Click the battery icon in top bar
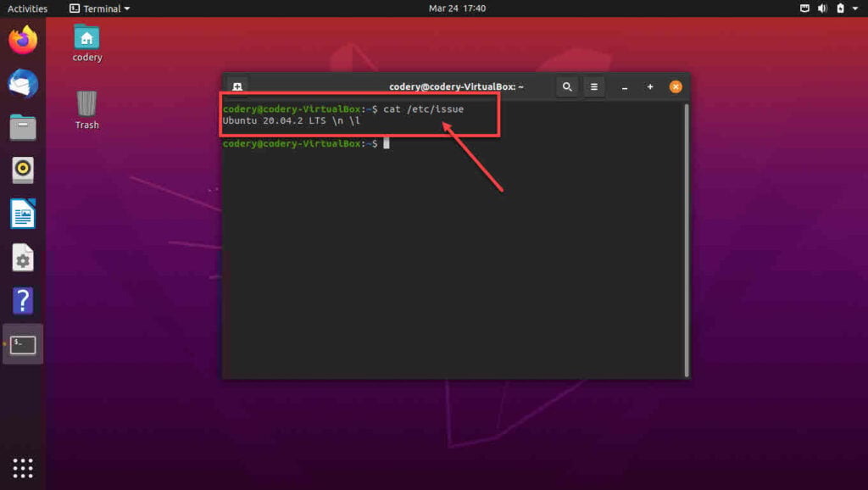 tap(840, 8)
